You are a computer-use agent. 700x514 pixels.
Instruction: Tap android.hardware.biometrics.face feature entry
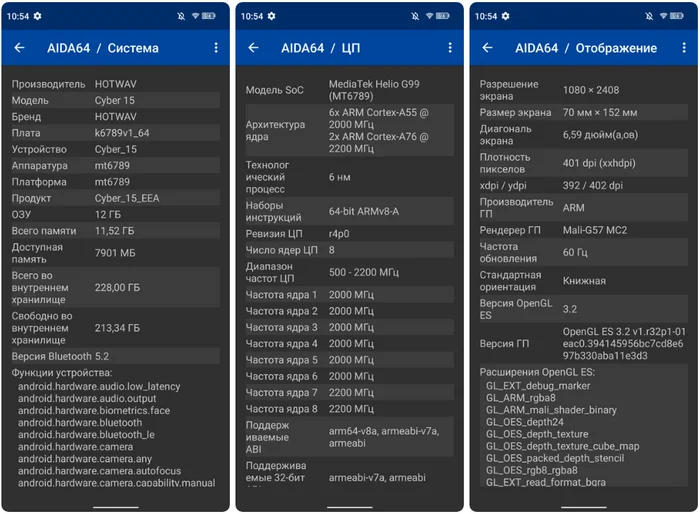tap(94, 410)
